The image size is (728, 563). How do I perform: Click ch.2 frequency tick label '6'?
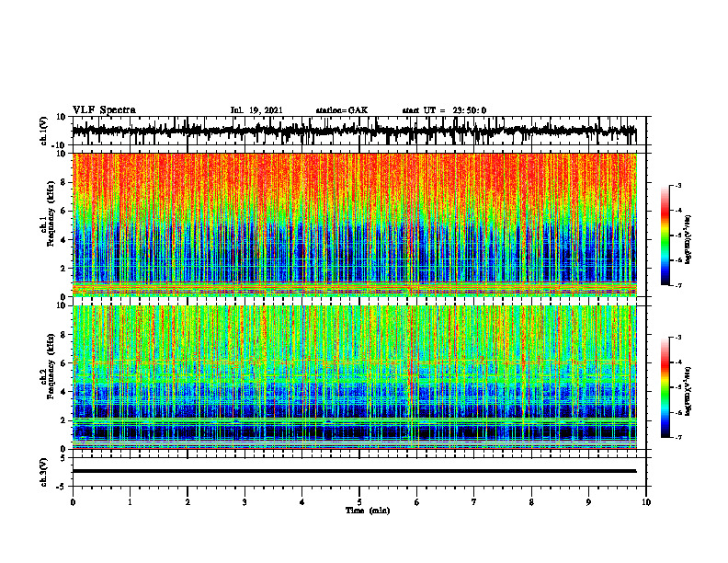[63, 363]
